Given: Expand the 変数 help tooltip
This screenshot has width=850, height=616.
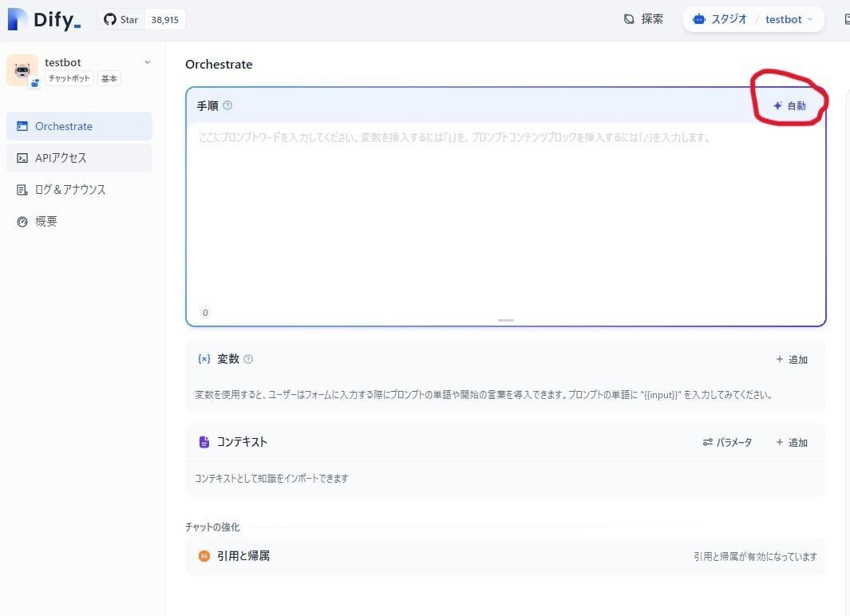Looking at the screenshot, I should tap(247, 359).
